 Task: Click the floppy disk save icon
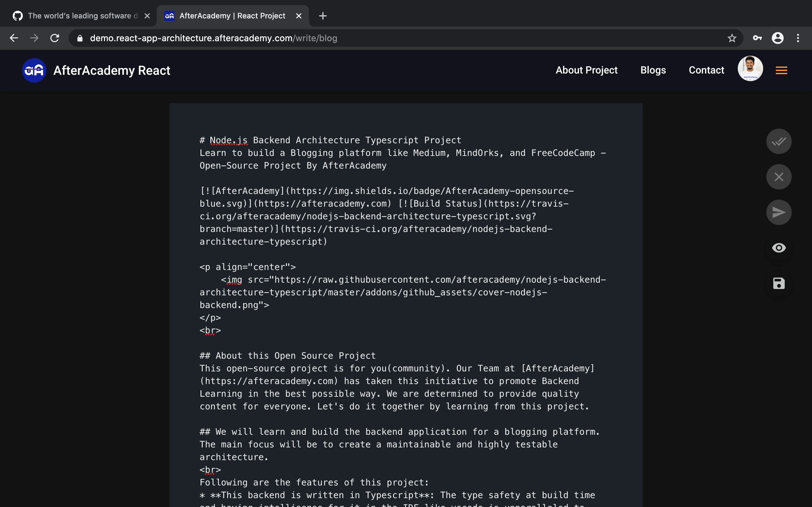[778, 283]
